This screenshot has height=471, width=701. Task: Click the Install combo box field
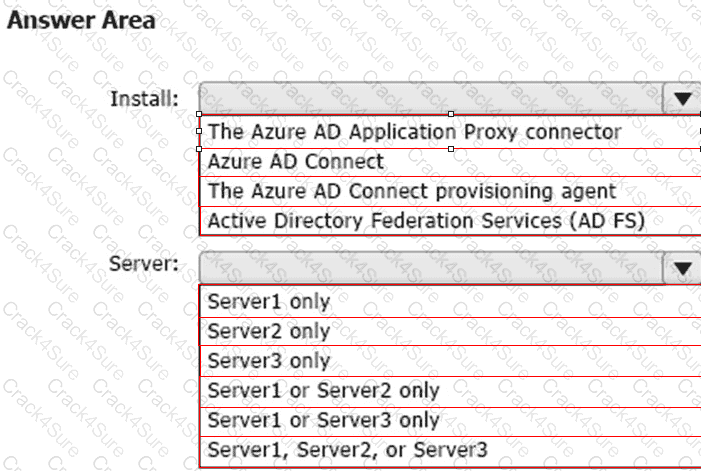(430, 98)
